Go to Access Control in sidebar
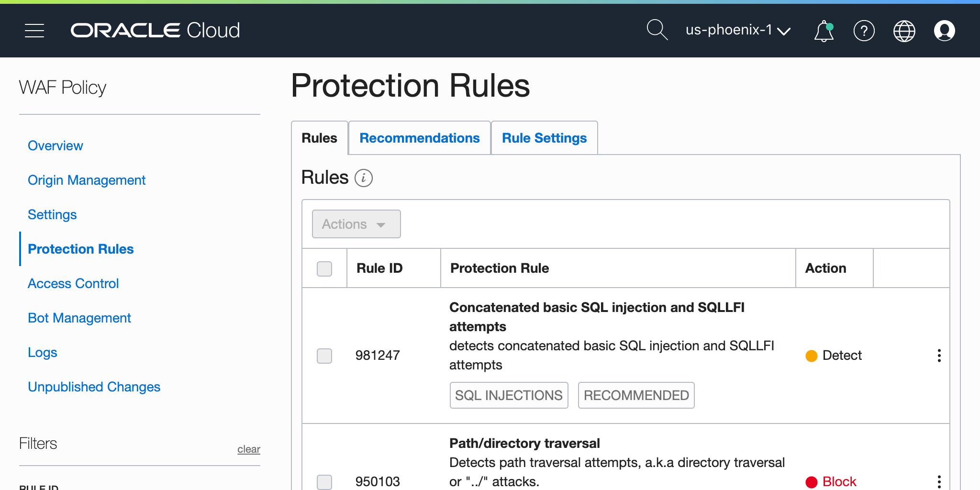Screen dimensions: 980x490 tap(73, 283)
